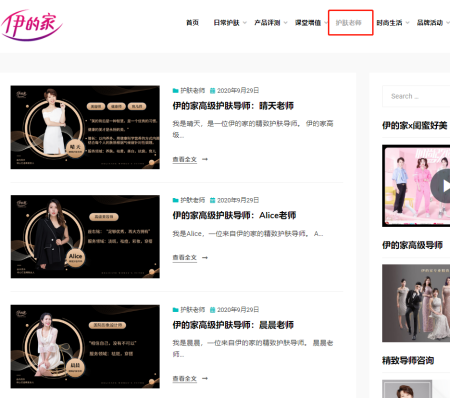Select the 护肤老师 menu item
450x398 pixels.
click(348, 23)
